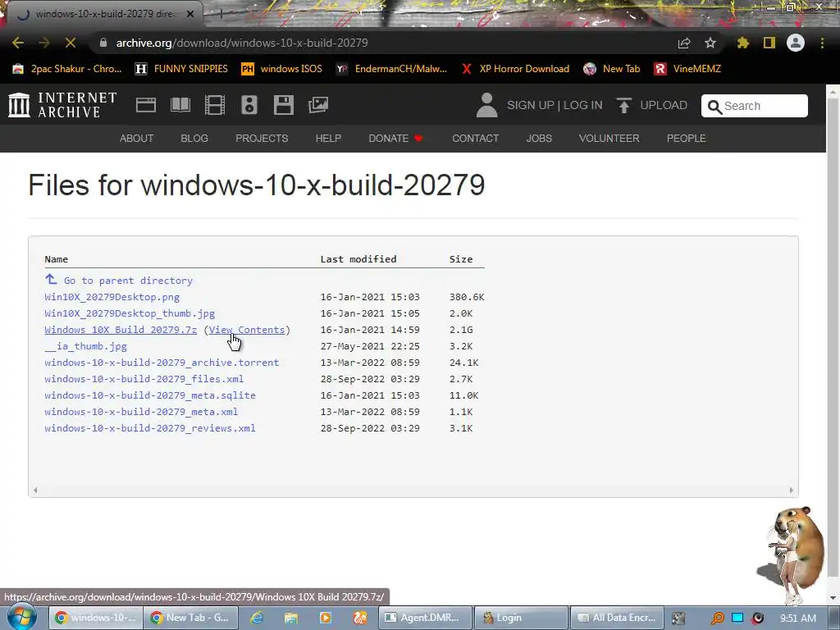840x630 pixels.
Task: Open windows-10-x-build-20279_reviews.xml
Action: tap(150, 428)
